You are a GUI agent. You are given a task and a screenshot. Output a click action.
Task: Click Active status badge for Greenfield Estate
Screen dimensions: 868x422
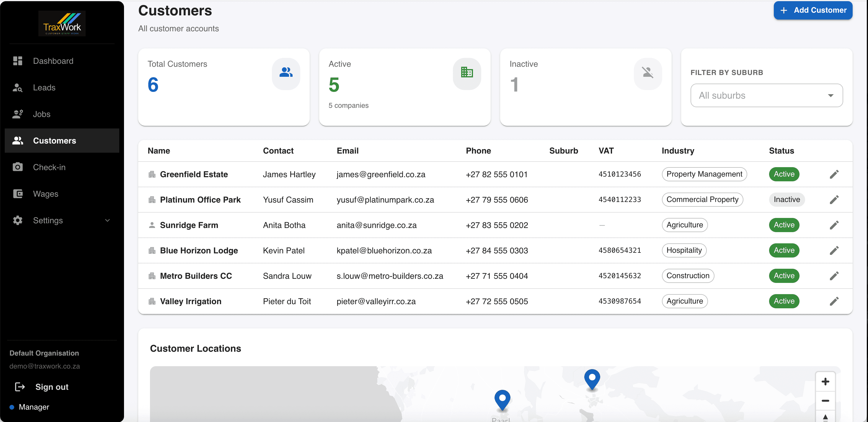(784, 174)
